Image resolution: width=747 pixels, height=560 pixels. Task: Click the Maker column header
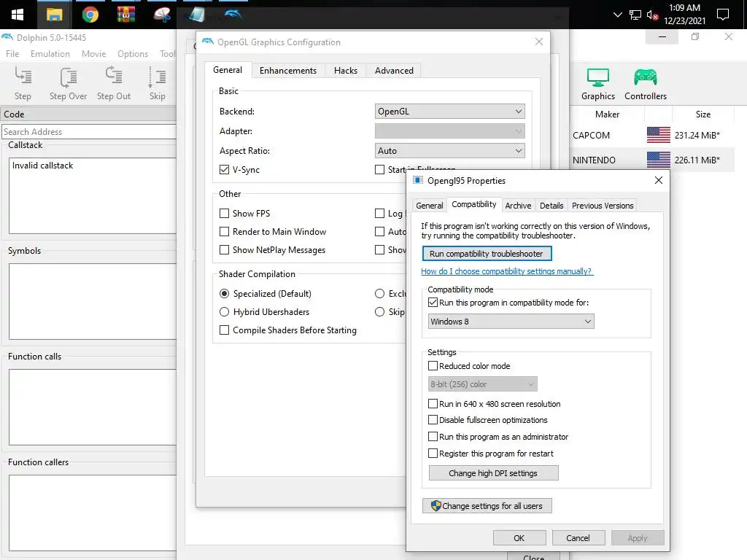(607, 114)
